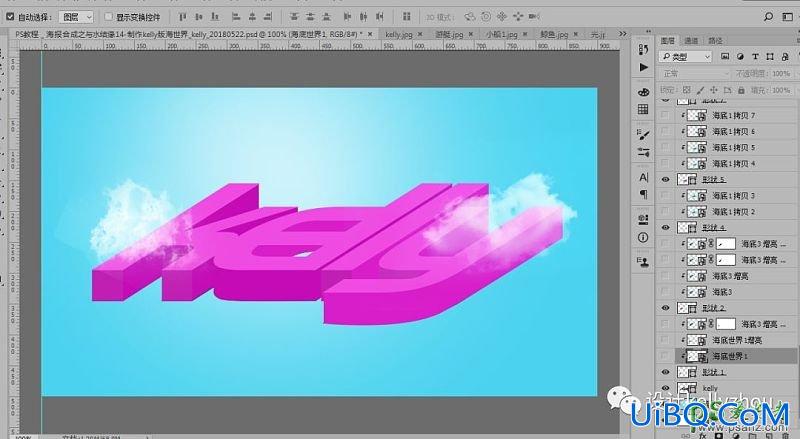The width and height of the screenshot is (800, 439).
Task: Filter layers by smart object type
Action: tap(785, 57)
